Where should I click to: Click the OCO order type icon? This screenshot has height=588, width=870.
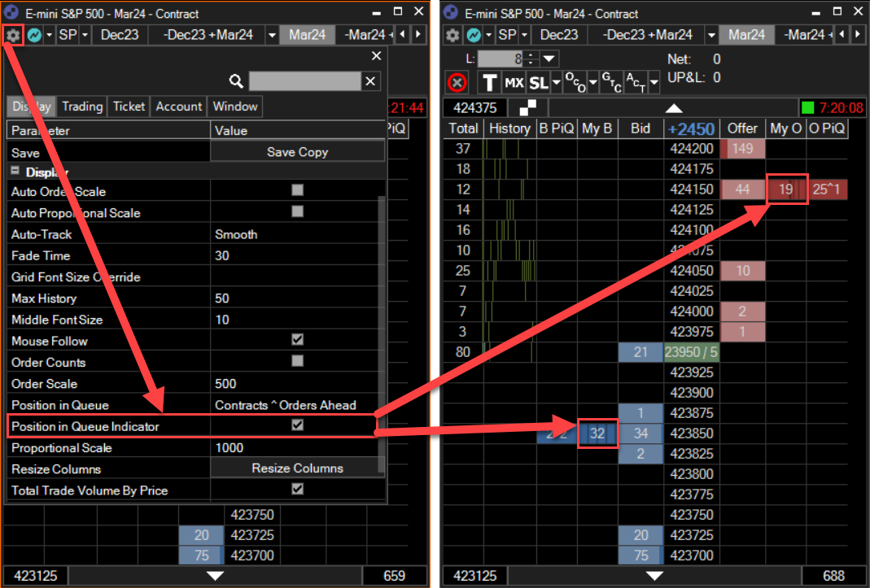[575, 82]
